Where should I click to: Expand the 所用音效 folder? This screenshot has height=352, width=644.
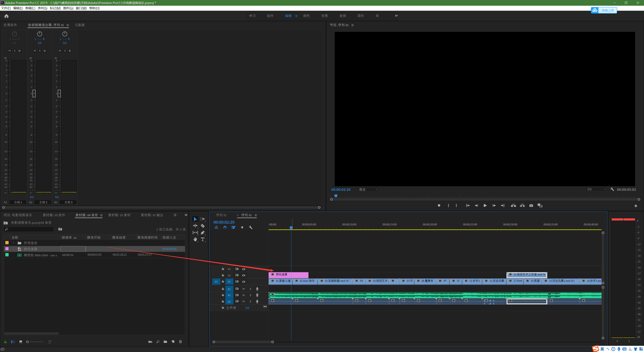(x=13, y=243)
